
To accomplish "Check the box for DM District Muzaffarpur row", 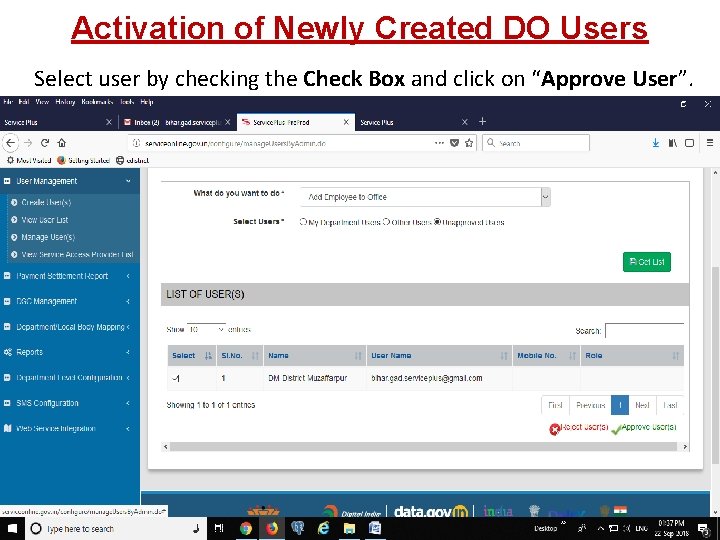I will [176, 378].
